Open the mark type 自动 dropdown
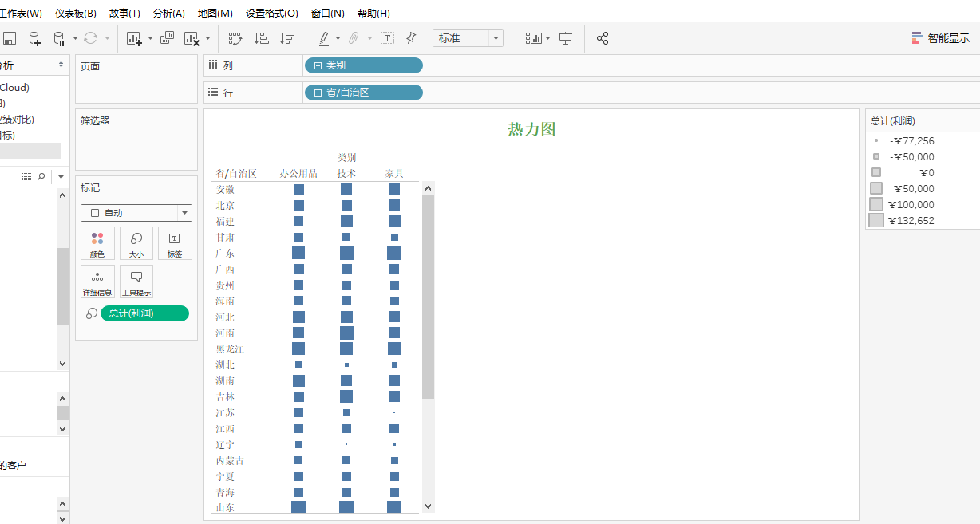 136,213
